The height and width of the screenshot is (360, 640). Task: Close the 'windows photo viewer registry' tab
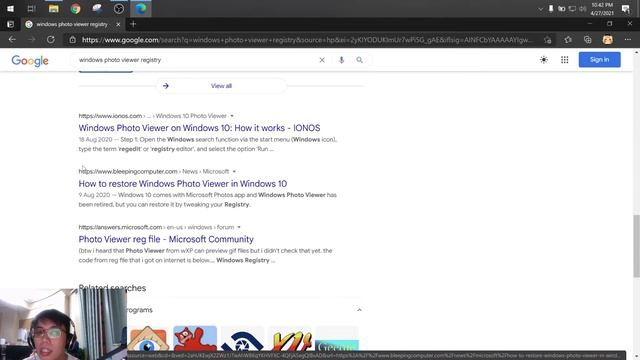coord(118,24)
